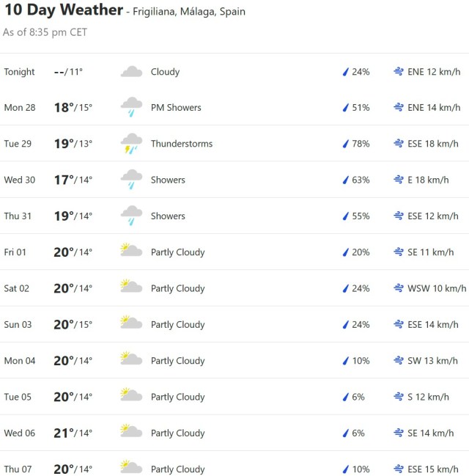Click the wind icon beside SW 13 km/h
Viewport: 469px width, 476px height.
pos(399,361)
